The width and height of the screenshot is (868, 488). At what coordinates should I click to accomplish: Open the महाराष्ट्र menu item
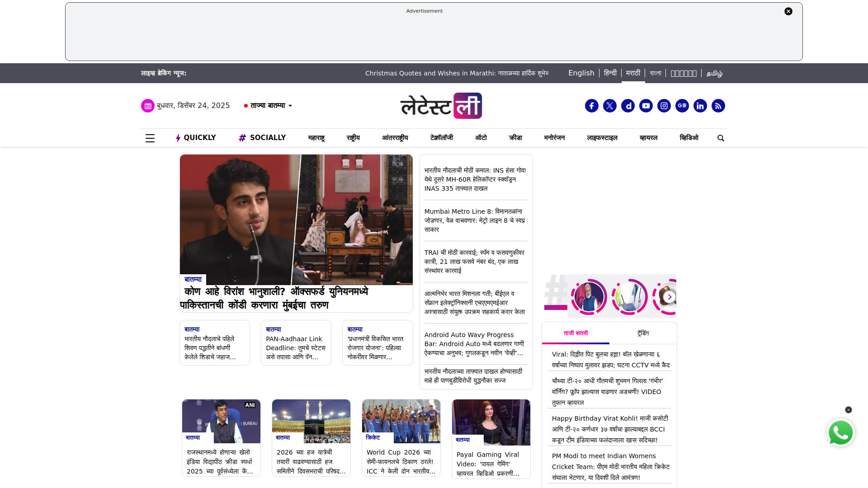(316, 138)
